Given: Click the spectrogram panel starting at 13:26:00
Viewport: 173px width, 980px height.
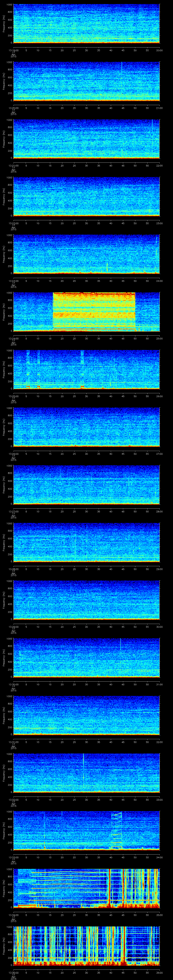Looking at the screenshot, I should tap(86, 427).
